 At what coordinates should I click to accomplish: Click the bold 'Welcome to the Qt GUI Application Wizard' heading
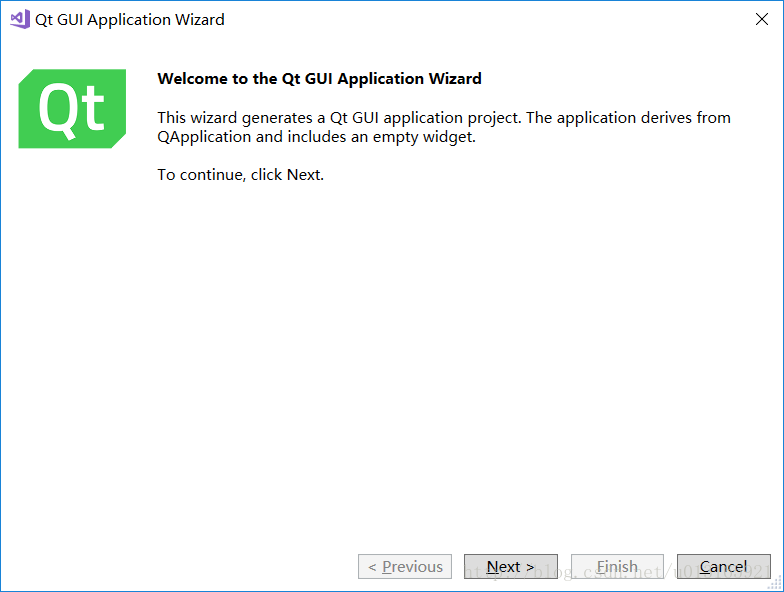(x=319, y=79)
